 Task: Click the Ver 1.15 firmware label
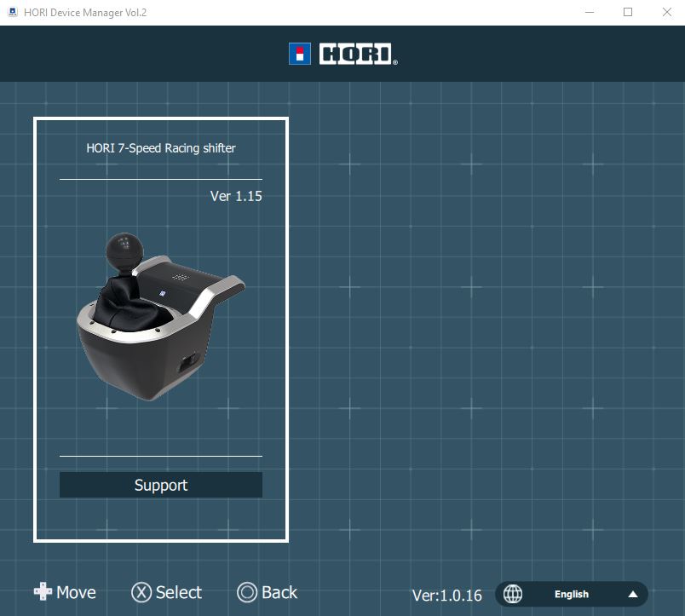click(236, 196)
